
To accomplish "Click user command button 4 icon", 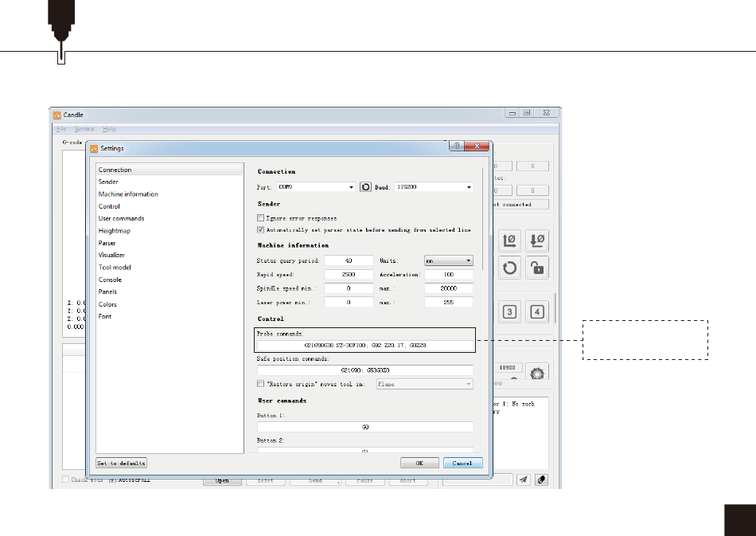I will coord(537,311).
